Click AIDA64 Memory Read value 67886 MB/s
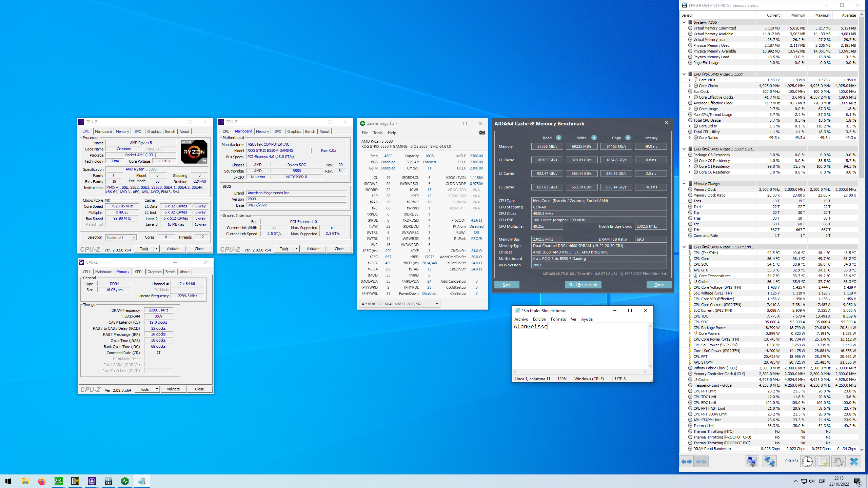The width and height of the screenshot is (868, 488). pos(547,146)
